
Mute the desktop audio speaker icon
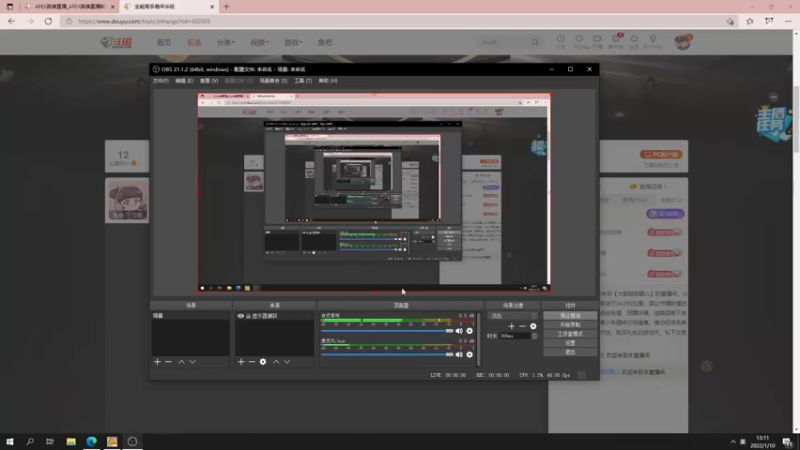(x=459, y=331)
